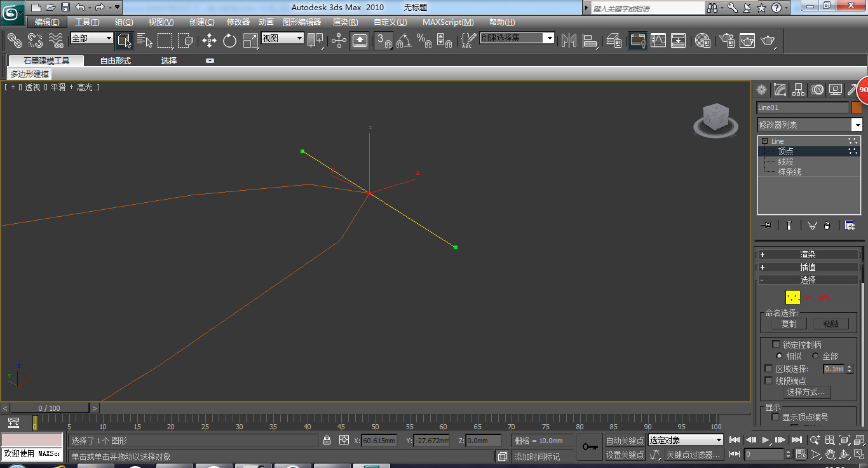Screen dimensions: 868x468
Task: Switch to the Display panel tab
Action: [836, 90]
